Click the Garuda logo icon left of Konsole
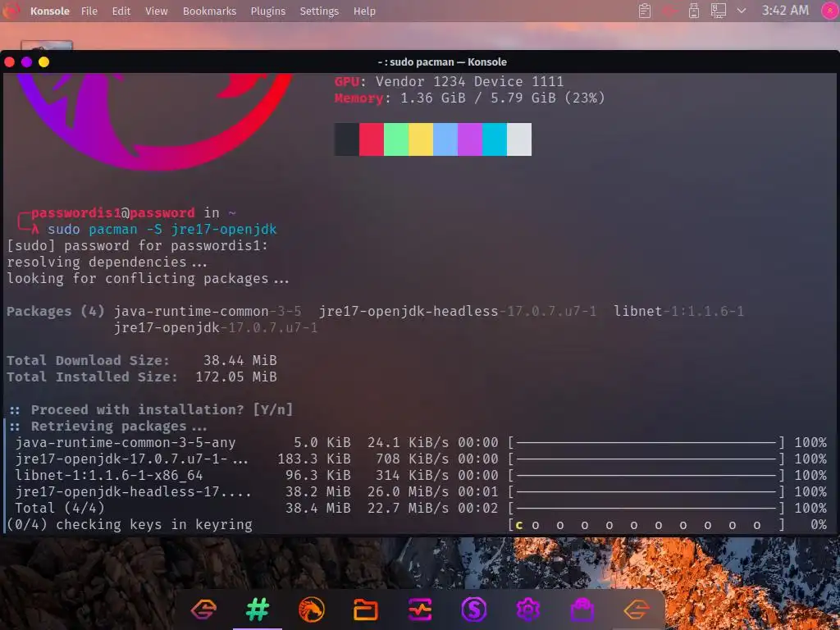840x630 pixels. (11, 11)
